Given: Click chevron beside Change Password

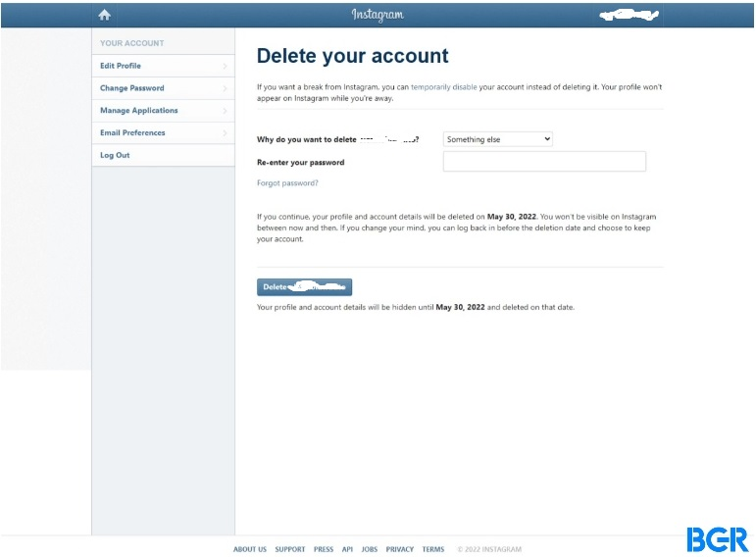Looking at the screenshot, I should coord(226,88).
